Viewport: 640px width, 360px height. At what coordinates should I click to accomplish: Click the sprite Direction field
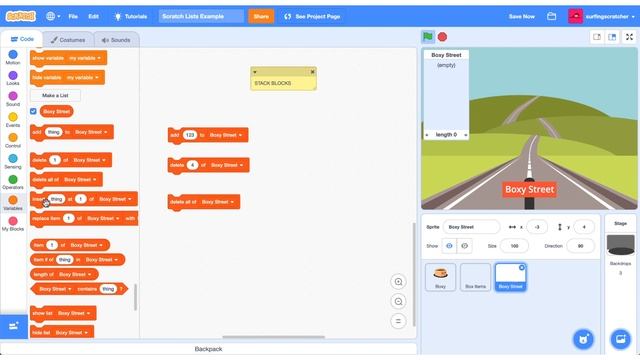(x=580, y=246)
